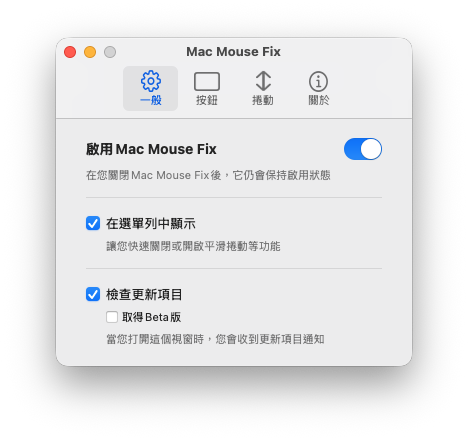Image resolution: width=468 pixels, height=440 pixels.
Task: Open the Buttons tab rectangle icon
Action: coord(207,82)
